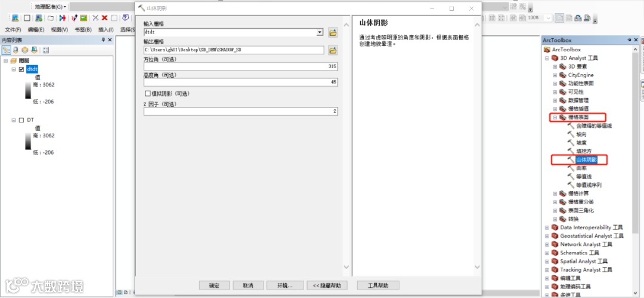Expand 栅格计算 toolset

[x=555, y=193]
